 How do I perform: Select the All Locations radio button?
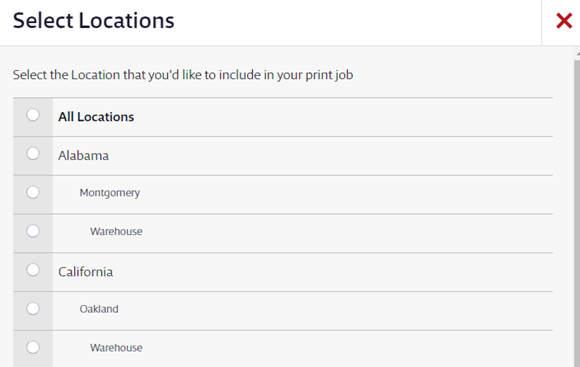[33, 115]
